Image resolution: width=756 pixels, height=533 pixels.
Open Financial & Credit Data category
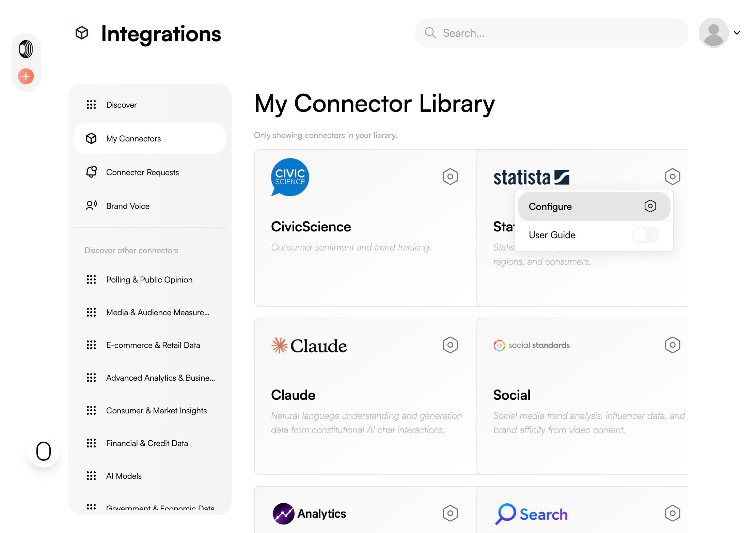coord(147,443)
